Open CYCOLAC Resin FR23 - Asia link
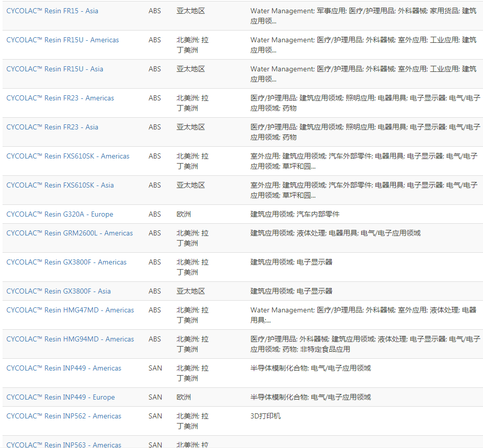The width and height of the screenshot is (483, 448). 52,127
